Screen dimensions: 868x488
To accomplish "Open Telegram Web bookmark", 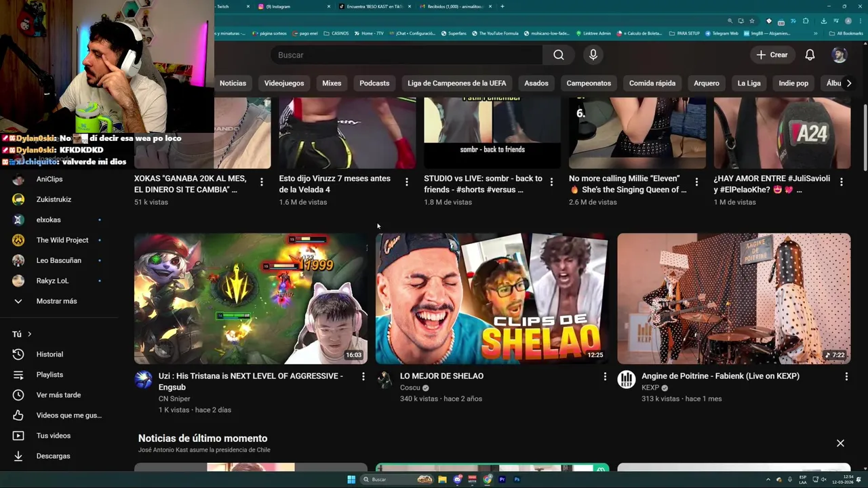I will (x=722, y=33).
